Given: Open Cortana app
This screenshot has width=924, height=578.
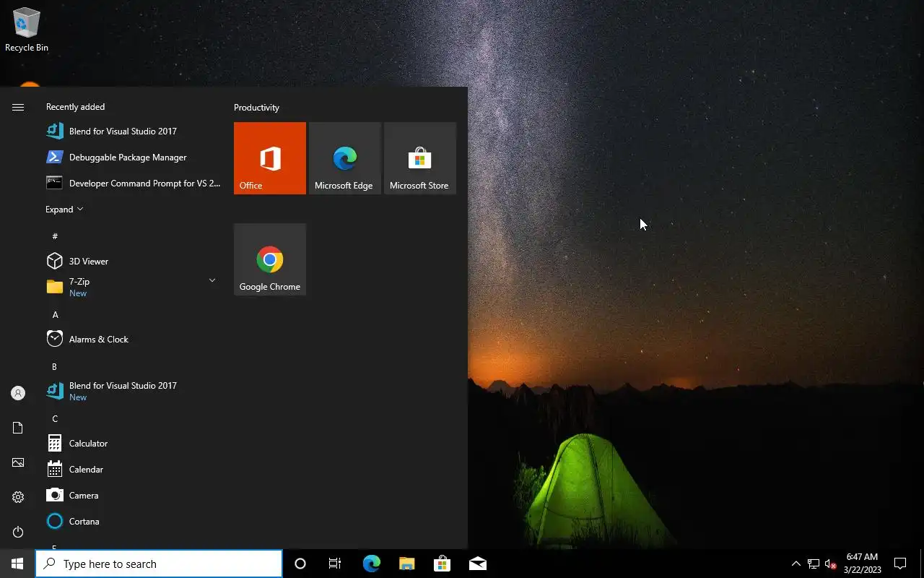Looking at the screenshot, I should point(133,521).
